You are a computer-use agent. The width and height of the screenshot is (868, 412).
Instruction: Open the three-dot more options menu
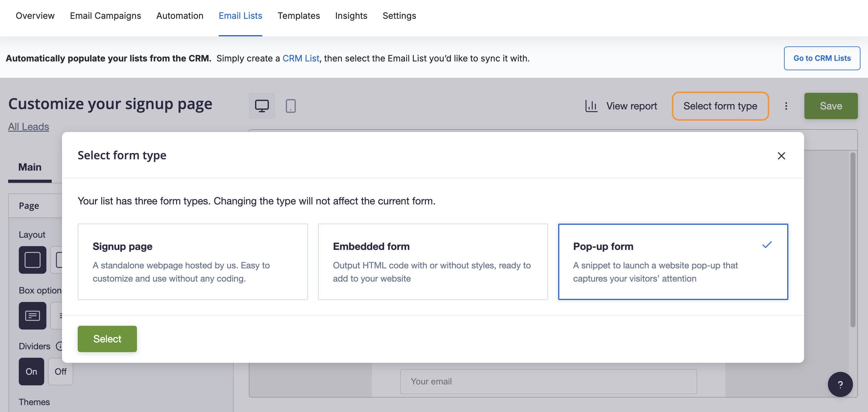pyautogui.click(x=786, y=106)
